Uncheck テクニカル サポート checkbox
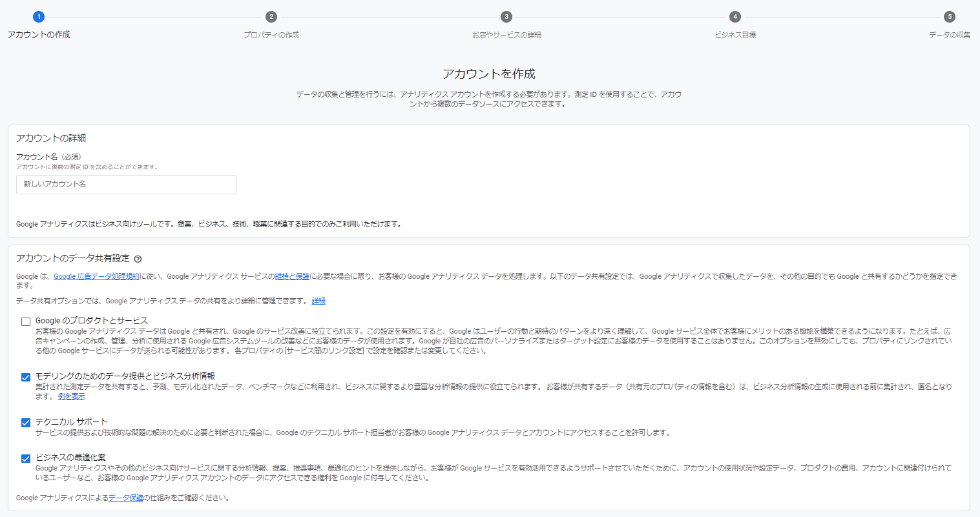The height and width of the screenshot is (517, 980). pyautogui.click(x=26, y=423)
